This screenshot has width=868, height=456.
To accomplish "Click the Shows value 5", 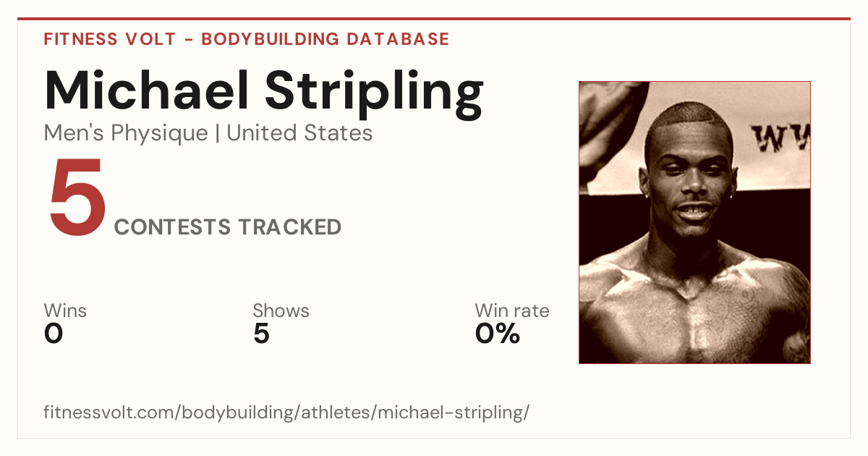I will click(x=261, y=334).
